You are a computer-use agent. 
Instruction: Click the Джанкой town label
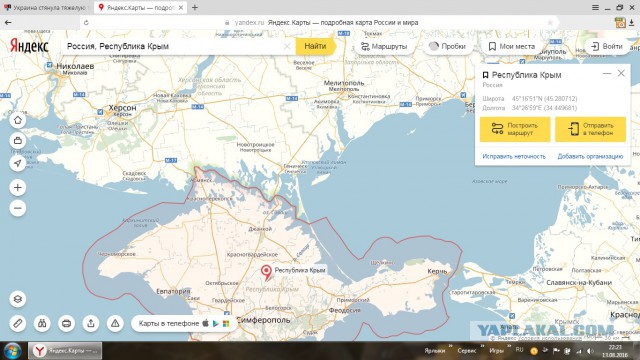tap(260, 229)
